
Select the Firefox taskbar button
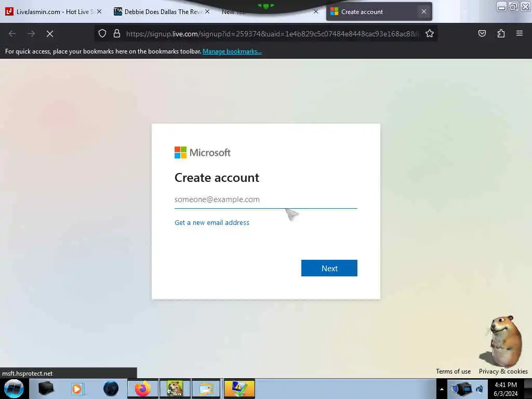pos(143,389)
